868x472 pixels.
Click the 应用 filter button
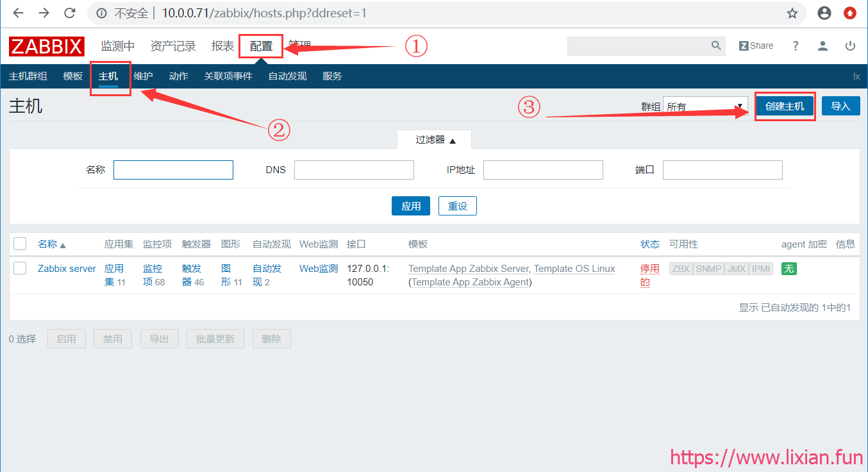pyautogui.click(x=411, y=206)
